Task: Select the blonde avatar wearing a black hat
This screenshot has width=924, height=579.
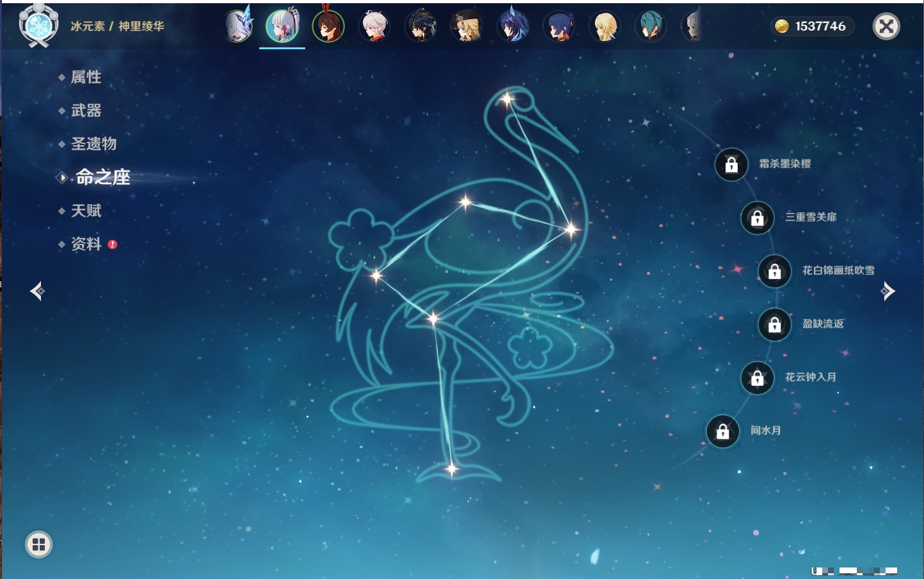Action: [x=466, y=26]
